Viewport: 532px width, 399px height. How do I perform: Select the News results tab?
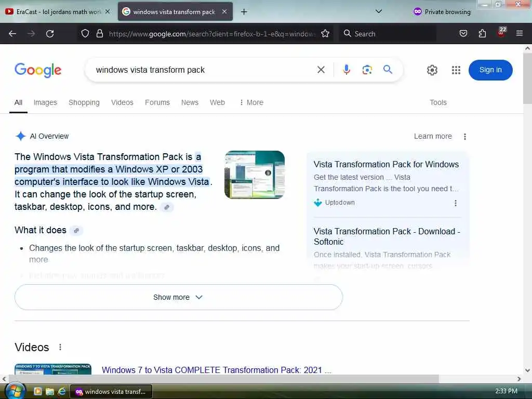click(x=190, y=102)
